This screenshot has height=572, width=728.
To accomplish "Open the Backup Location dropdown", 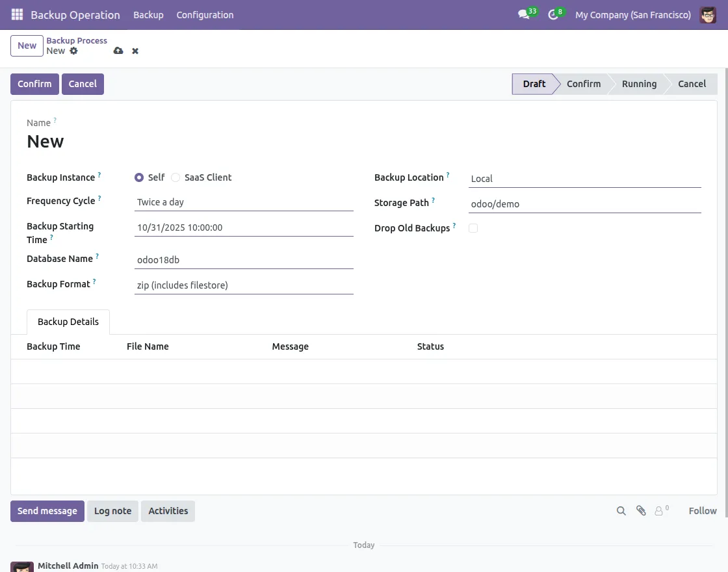I will click(x=585, y=179).
